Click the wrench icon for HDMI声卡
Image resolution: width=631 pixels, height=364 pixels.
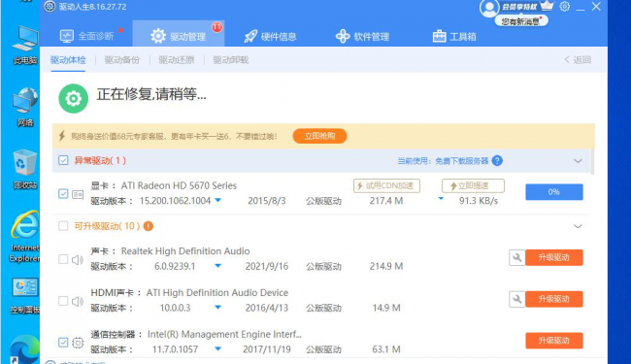pos(517,299)
